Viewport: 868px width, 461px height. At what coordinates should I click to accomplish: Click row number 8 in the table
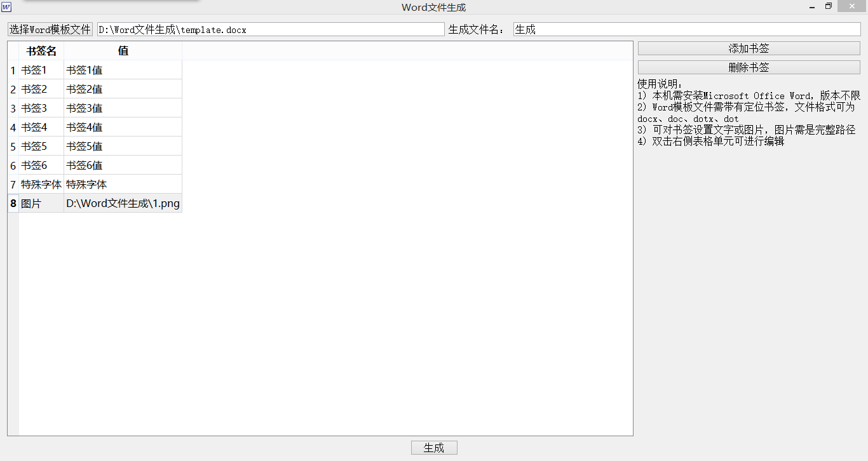point(13,203)
